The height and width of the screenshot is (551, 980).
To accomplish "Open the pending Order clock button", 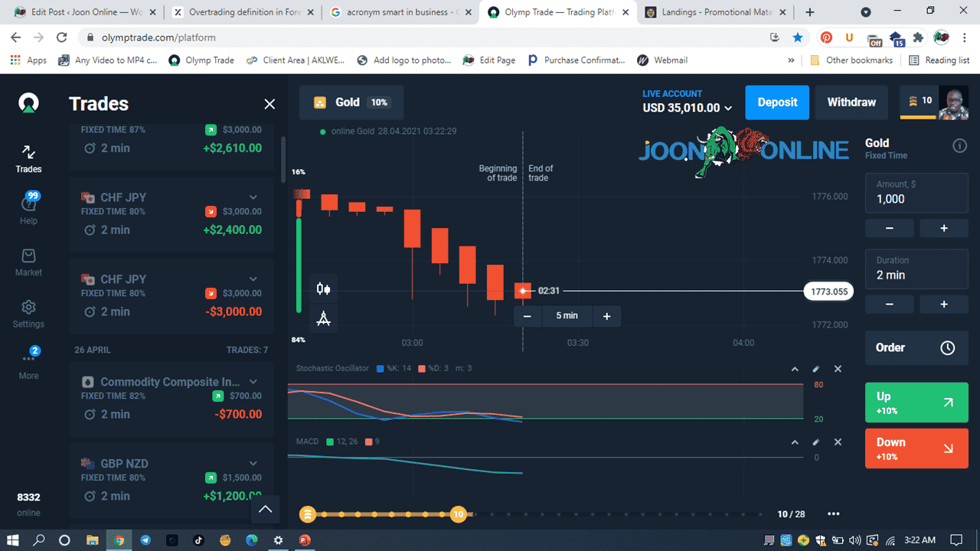I will click(x=916, y=347).
